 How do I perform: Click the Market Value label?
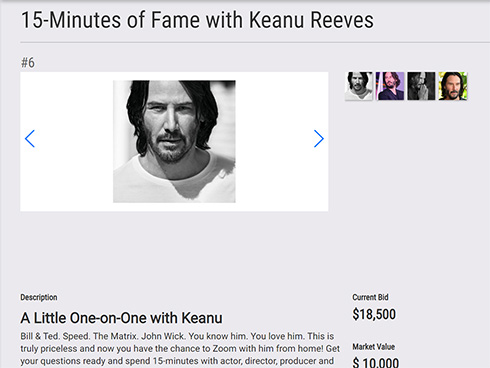373,347
